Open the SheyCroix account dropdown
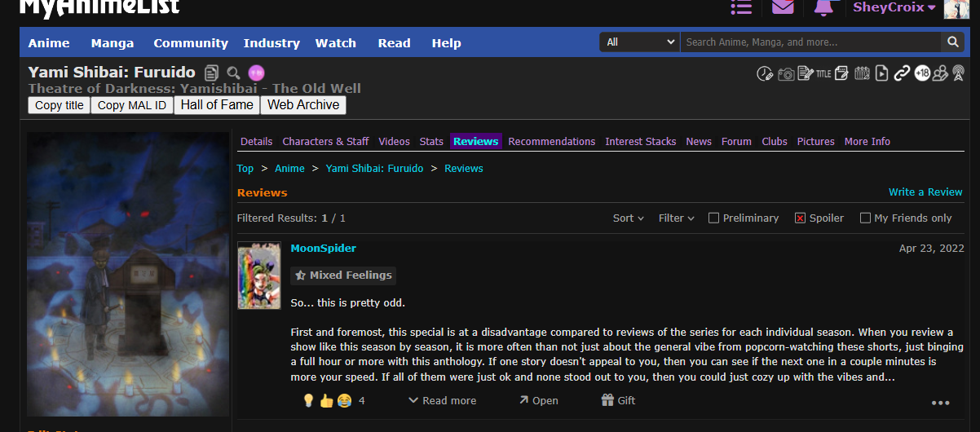The width and height of the screenshot is (980, 432). [894, 7]
